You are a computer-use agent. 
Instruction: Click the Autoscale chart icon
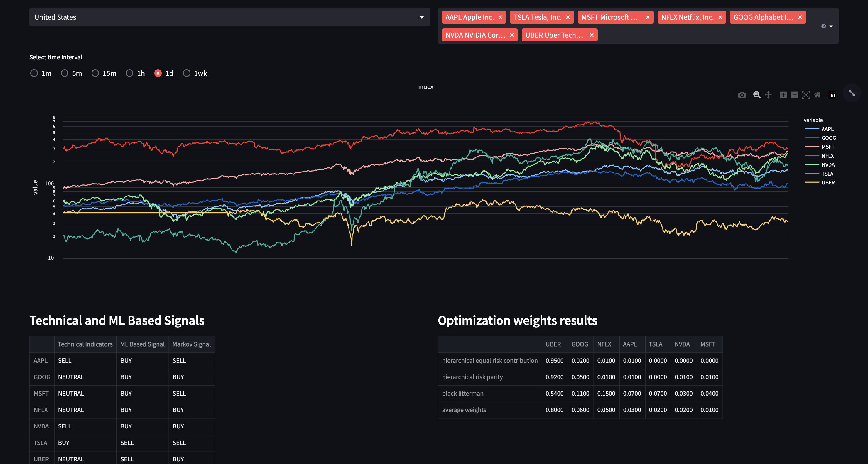[806, 95]
